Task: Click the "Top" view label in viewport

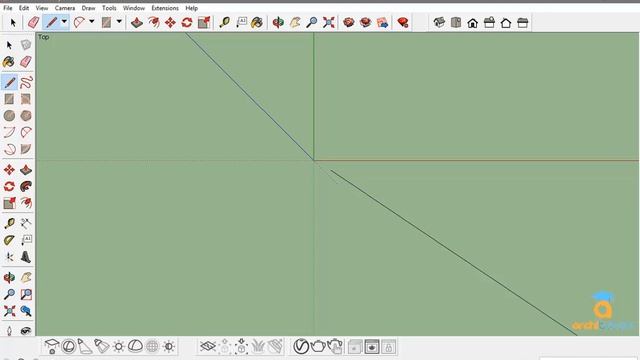Action: coord(44,37)
